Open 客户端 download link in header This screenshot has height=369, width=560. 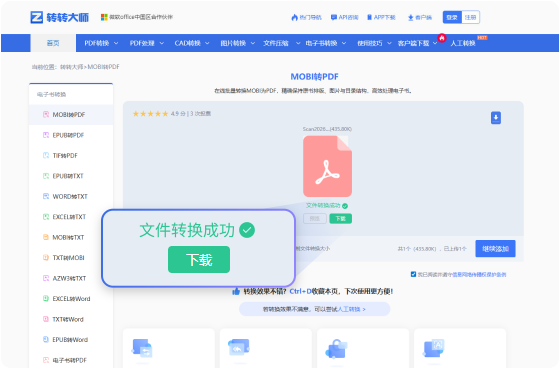[x=420, y=17]
